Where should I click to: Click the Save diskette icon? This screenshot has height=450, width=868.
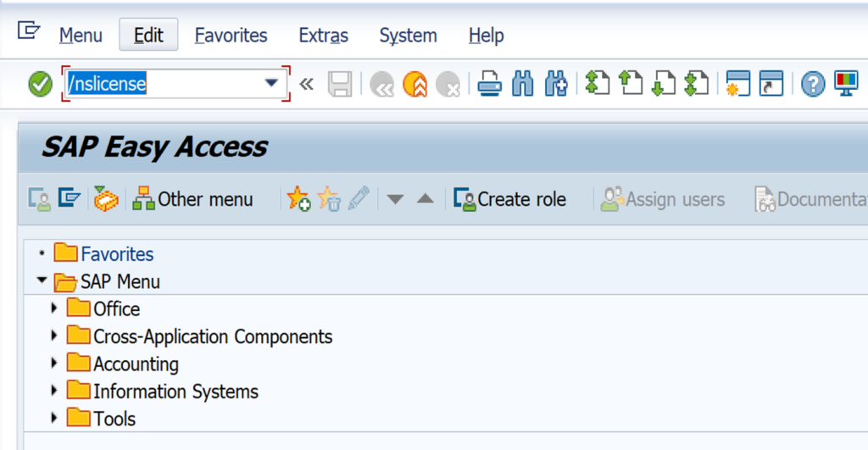coord(340,84)
